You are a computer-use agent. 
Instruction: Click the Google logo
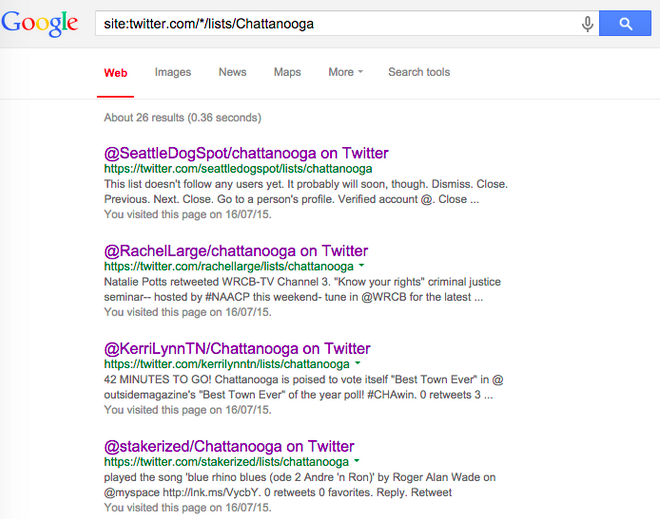tap(39, 23)
